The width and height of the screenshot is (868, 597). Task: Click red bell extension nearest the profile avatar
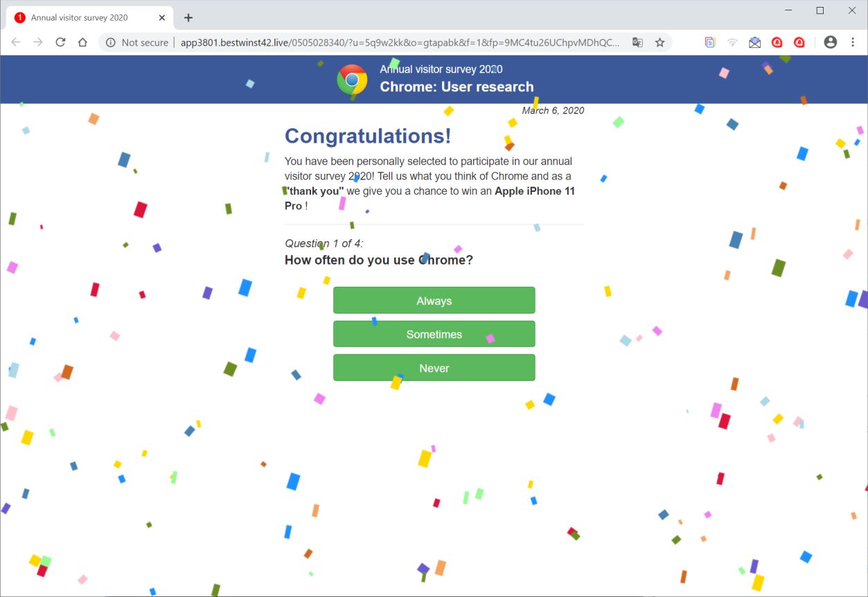pos(799,42)
